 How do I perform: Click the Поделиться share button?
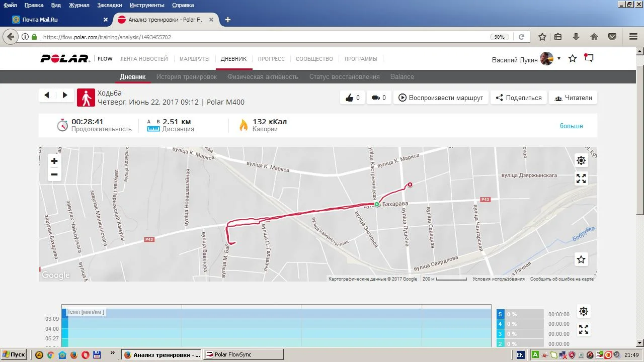[518, 98]
